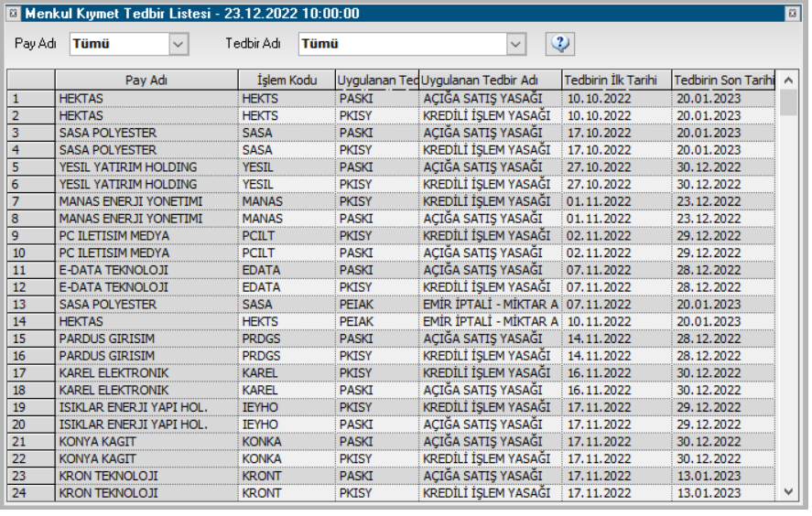The width and height of the screenshot is (812, 516).
Task: Open the Pay Adı dropdown arrow
Action: (179, 44)
